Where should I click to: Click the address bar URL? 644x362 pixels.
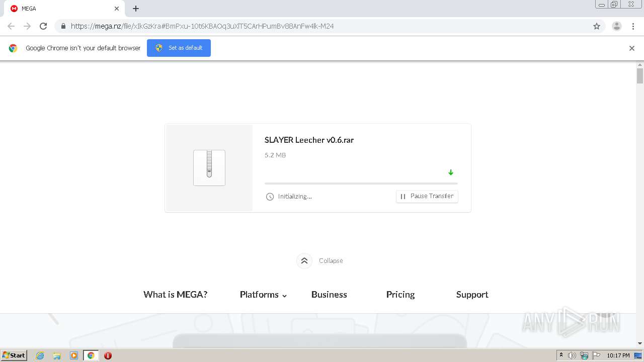(x=202, y=26)
